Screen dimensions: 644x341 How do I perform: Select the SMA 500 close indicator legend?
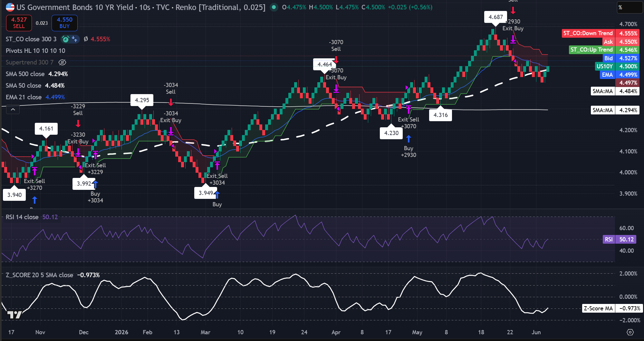pyautogui.click(x=25, y=74)
